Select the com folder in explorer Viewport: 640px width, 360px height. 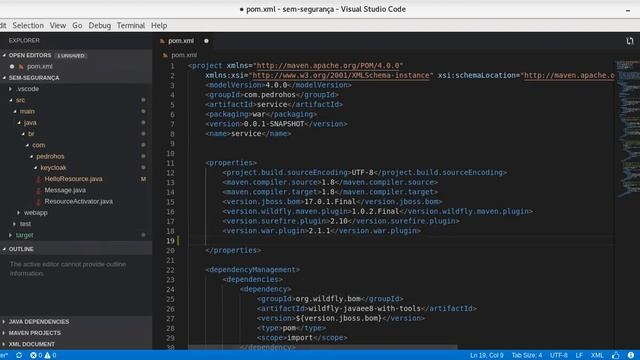(x=38, y=145)
